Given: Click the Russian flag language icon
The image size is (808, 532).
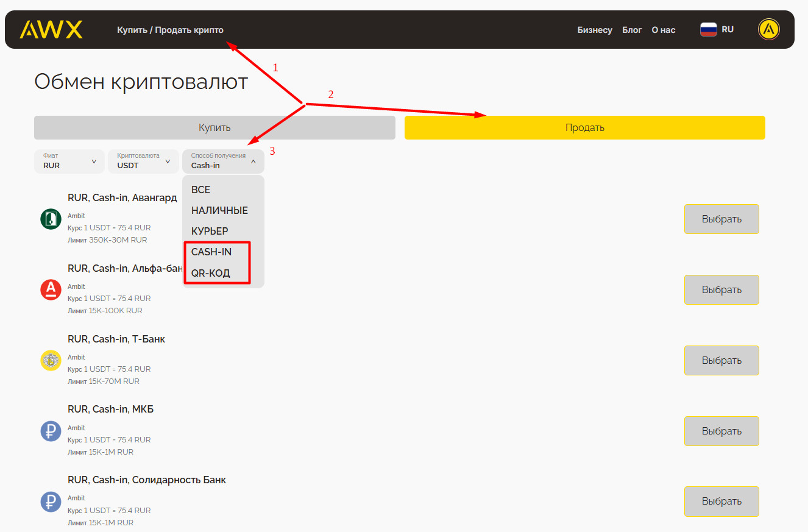Looking at the screenshot, I should tap(708, 29).
